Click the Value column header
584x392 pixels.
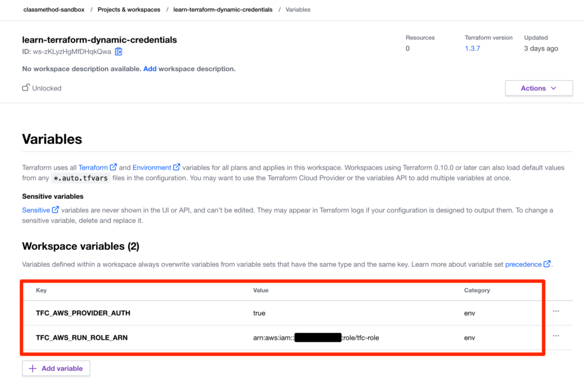pyautogui.click(x=261, y=290)
